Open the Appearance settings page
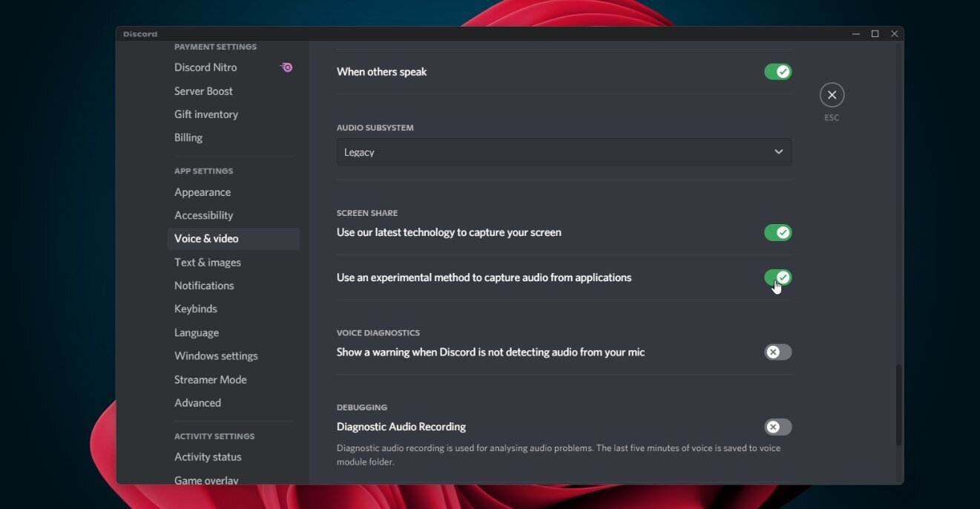 coord(203,192)
